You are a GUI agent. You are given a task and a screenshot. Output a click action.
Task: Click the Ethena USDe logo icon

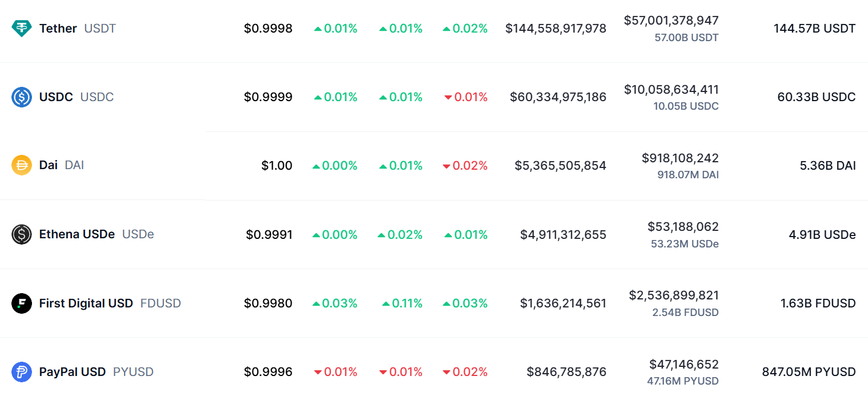click(x=22, y=234)
